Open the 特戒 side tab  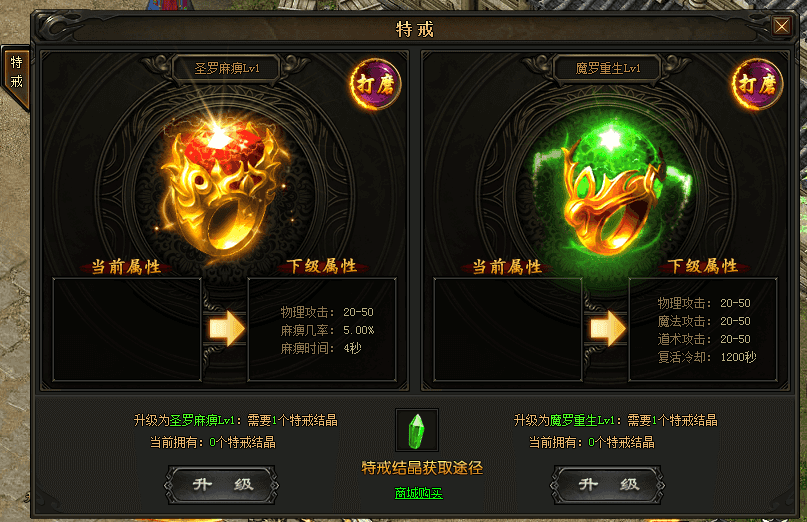click(x=16, y=73)
